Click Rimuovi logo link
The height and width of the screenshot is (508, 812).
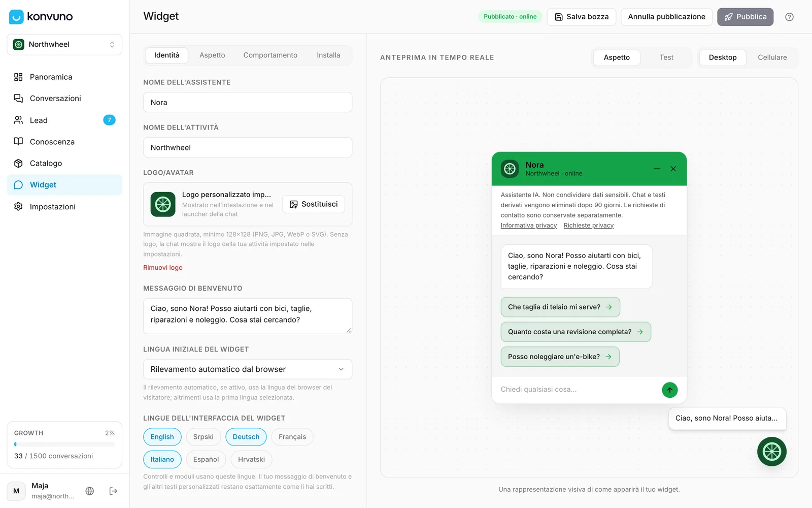click(x=163, y=268)
